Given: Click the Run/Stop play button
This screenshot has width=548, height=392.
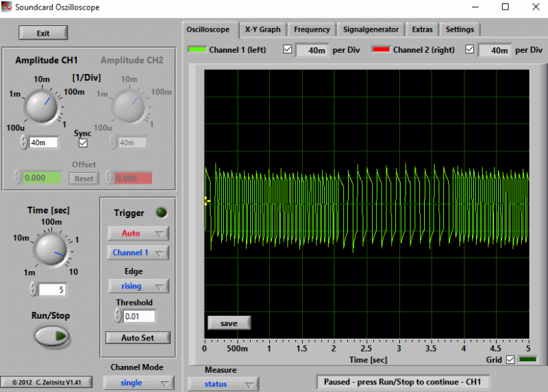Looking at the screenshot, I should click(x=52, y=336).
